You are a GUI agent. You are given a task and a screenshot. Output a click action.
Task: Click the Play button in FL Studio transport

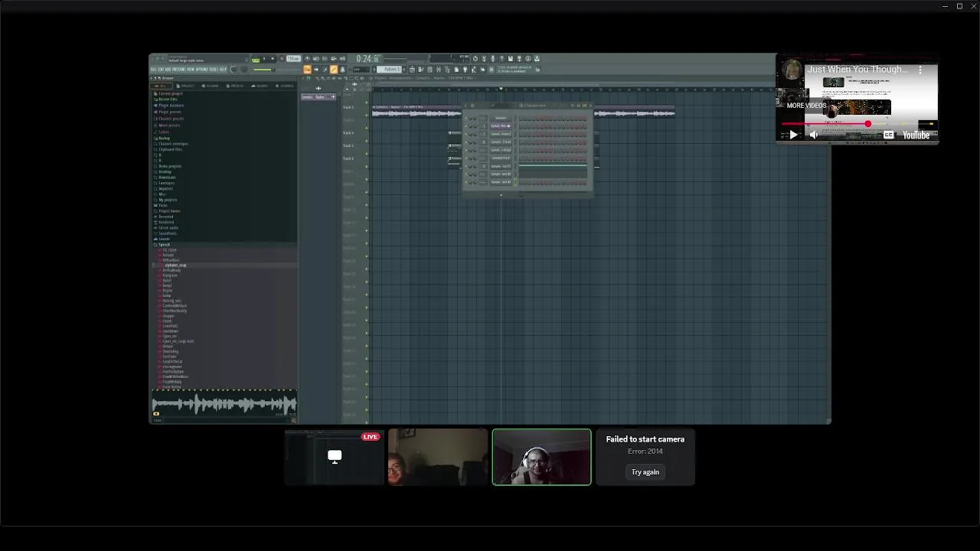coord(265,58)
